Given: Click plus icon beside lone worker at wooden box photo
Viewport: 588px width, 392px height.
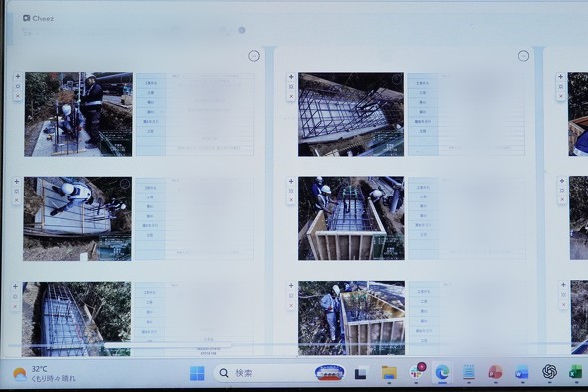Looking at the screenshot, I should pos(291,286).
